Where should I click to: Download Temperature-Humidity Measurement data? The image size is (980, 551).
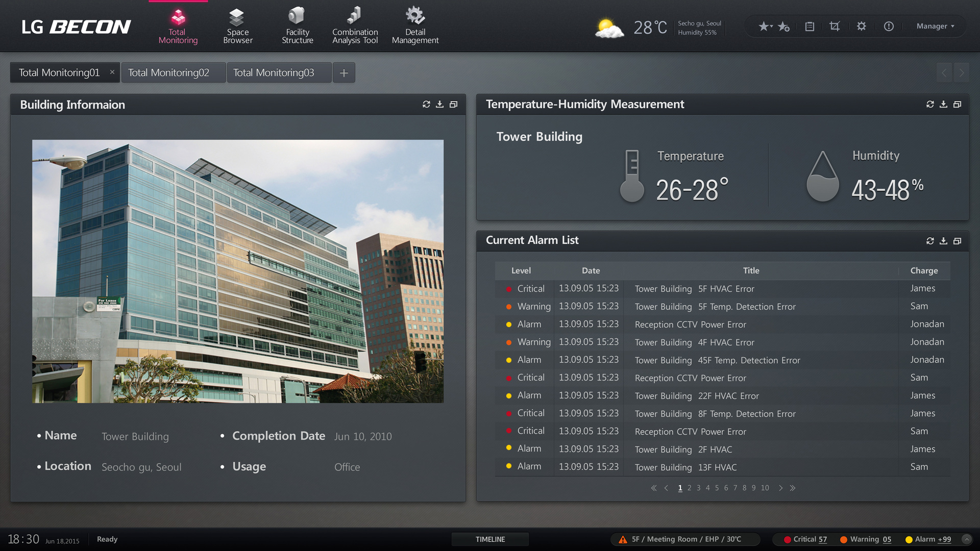(x=943, y=104)
